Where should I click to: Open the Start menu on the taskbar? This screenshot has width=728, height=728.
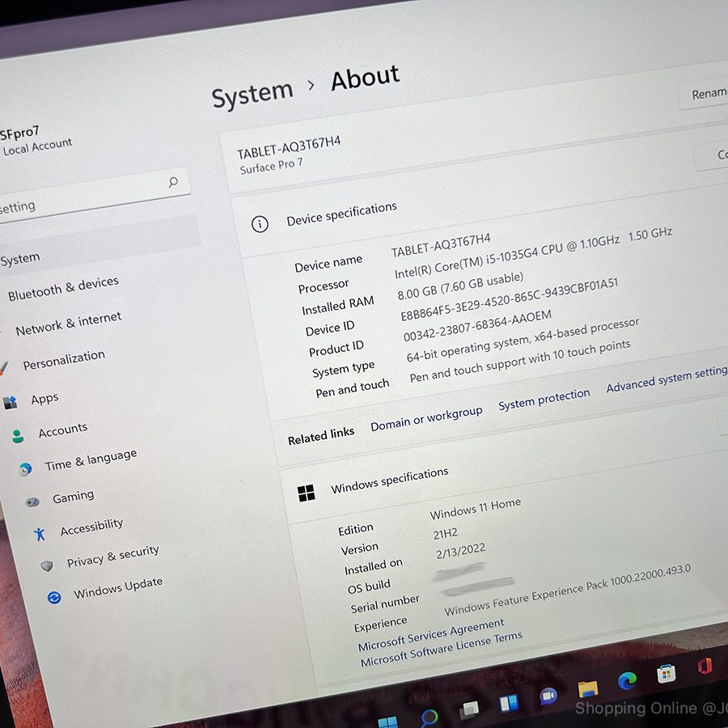tap(387, 722)
